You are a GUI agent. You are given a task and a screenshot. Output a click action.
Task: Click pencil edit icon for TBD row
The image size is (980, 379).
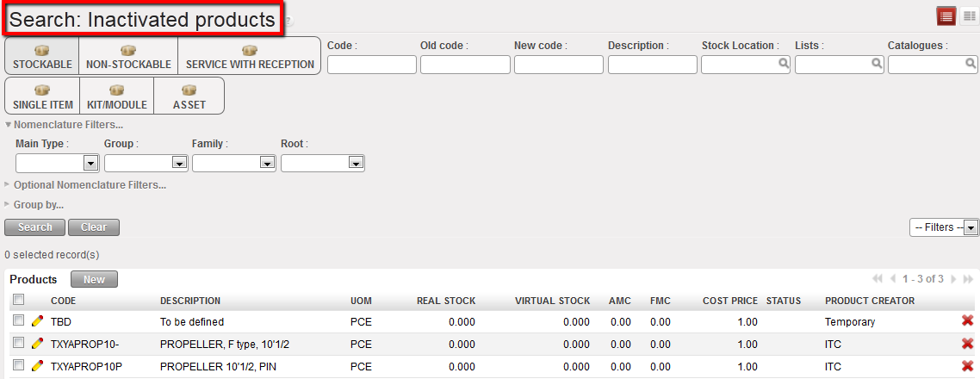[x=37, y=321]
